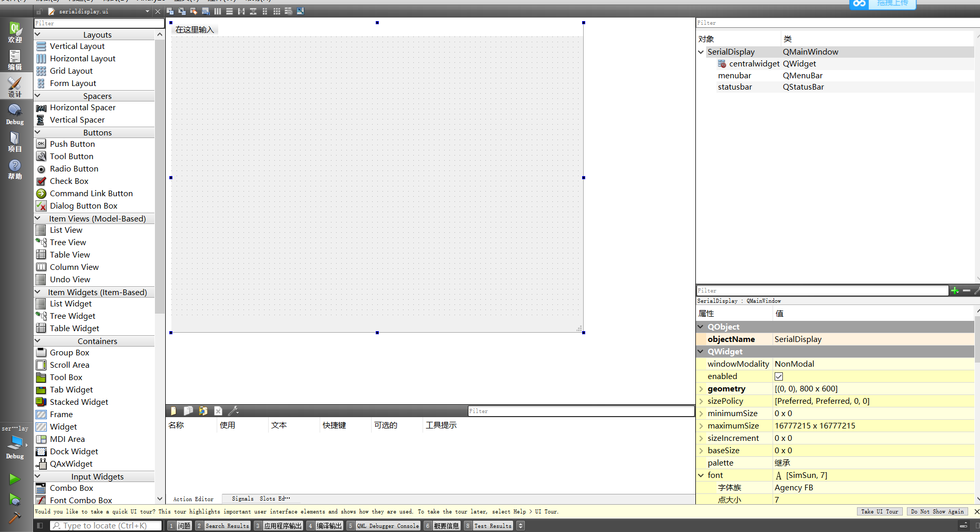Viewport: 980px width, 532px height.
Task: Click the Take UI Tour button
Action: click(880, 511)
